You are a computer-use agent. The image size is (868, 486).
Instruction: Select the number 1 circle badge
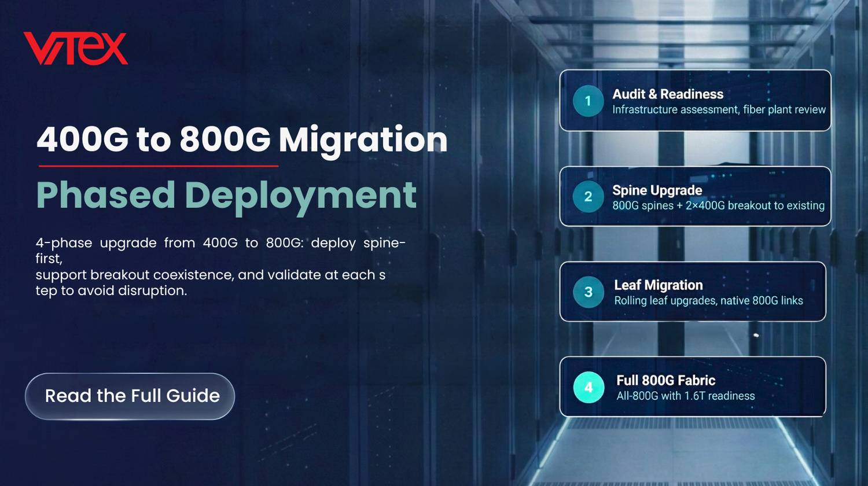(x=587, y=101)
